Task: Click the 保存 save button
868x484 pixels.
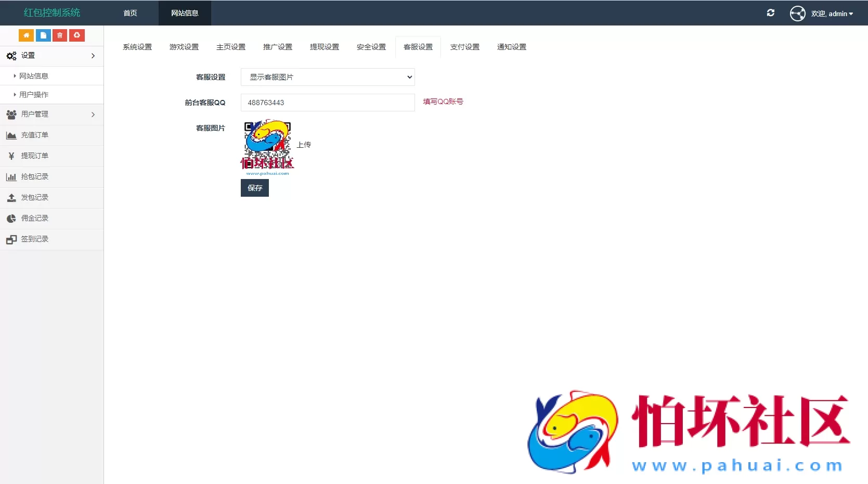Action: pyautogui.click(x=254, y=188)
